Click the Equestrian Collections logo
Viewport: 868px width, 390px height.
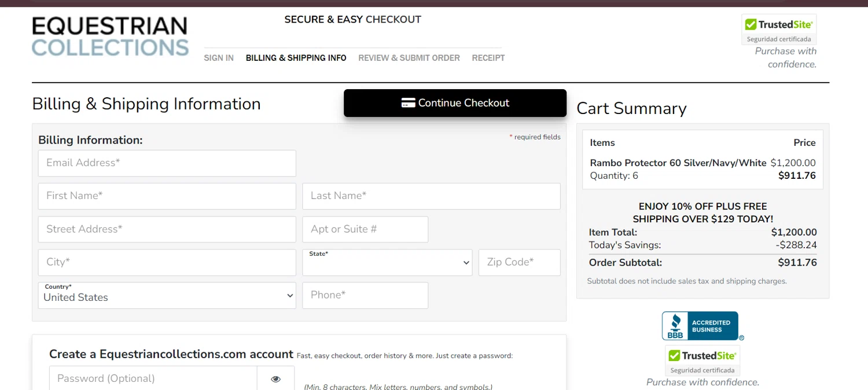point(110,36)
